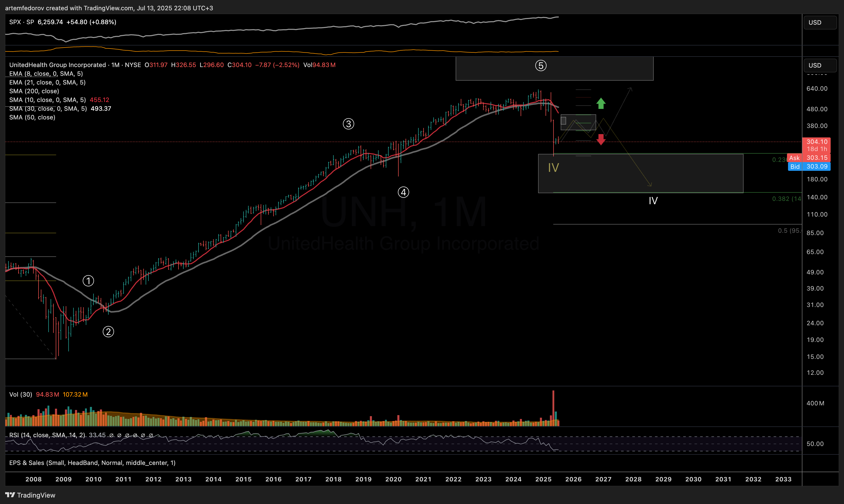Screen dimensions: 844x504
Task: Select the EMA (21, close, 0, SMA, 5) indicator
Action: [x=47, y=82]
